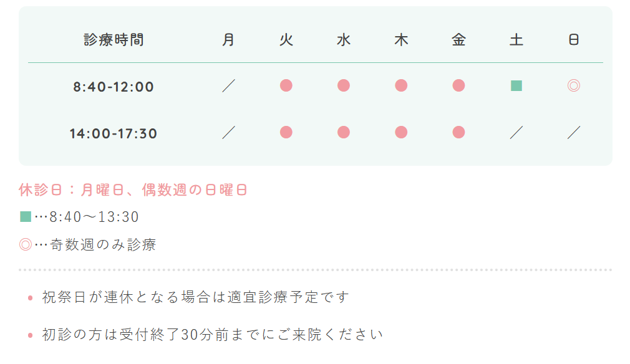Click the Thursday afternoon pink circle
Image resolution: width=630 pixels, height=364 pixels.
pyautogui.click(x=401, y=132)
